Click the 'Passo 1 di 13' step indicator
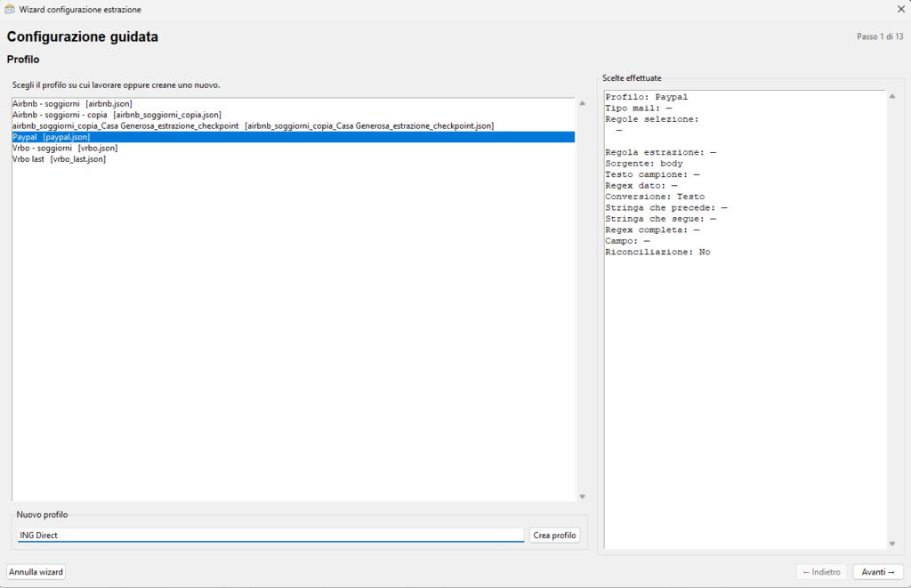 tap(880, 36)
